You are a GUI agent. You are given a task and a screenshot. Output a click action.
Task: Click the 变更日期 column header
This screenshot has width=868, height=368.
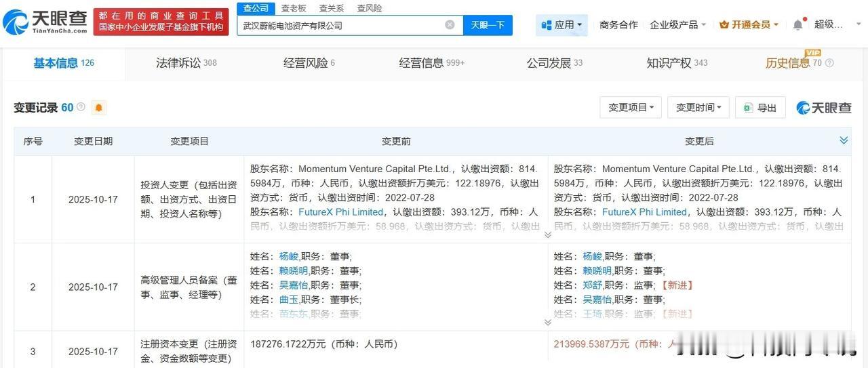[x=94, y=141]
